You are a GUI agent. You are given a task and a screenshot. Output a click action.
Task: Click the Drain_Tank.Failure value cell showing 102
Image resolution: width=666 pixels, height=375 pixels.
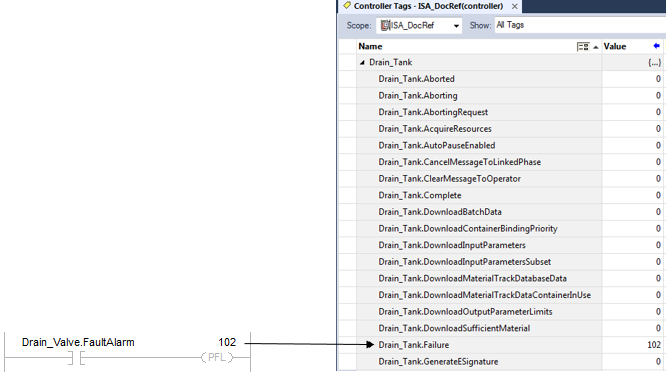632,345
